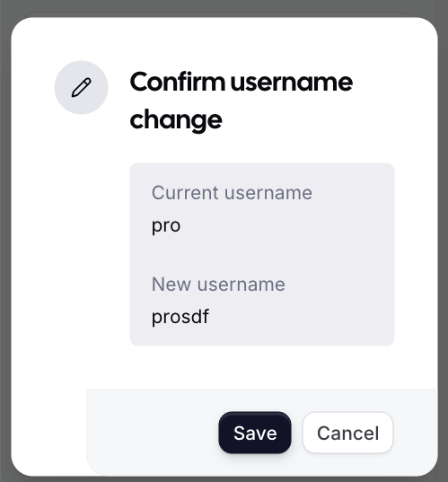The width and height of the screenshot is (448, 482).
Task: Click the word "Current" in the gray panel
Action: click(x=185, y=193)
